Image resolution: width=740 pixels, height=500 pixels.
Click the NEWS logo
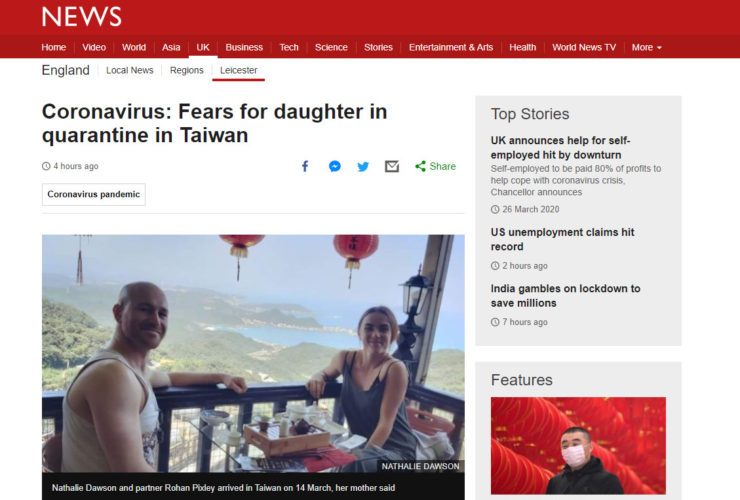click(81, 17)
